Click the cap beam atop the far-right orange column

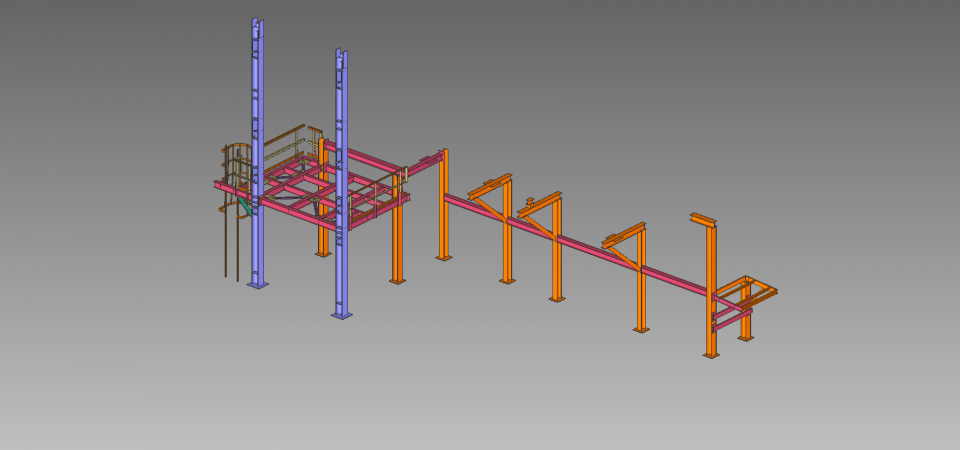coord(704,219)
